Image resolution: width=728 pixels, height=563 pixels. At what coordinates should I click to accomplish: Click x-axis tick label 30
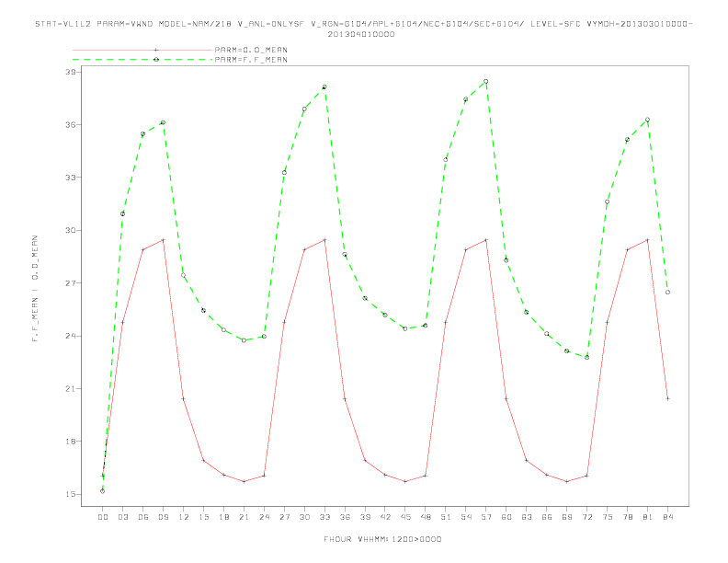pyautogui.click(x=304, y=517)
